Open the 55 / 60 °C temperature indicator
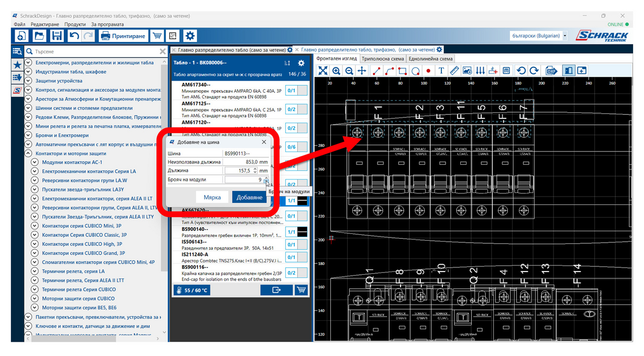Image resolution: width=644 pixels, height=356 pixels. coord(192,290)
